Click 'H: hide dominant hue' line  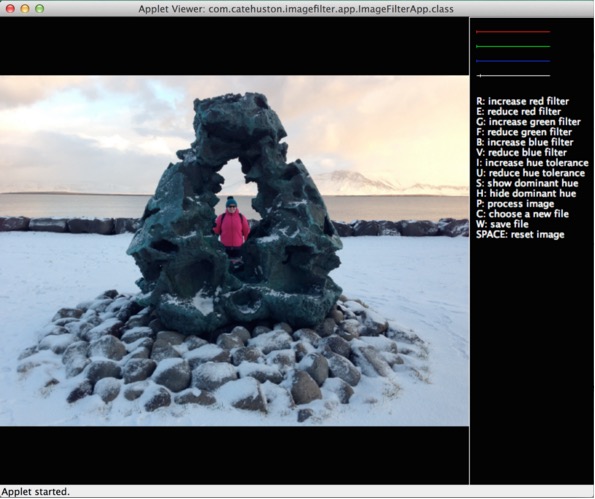pos(526,194)
